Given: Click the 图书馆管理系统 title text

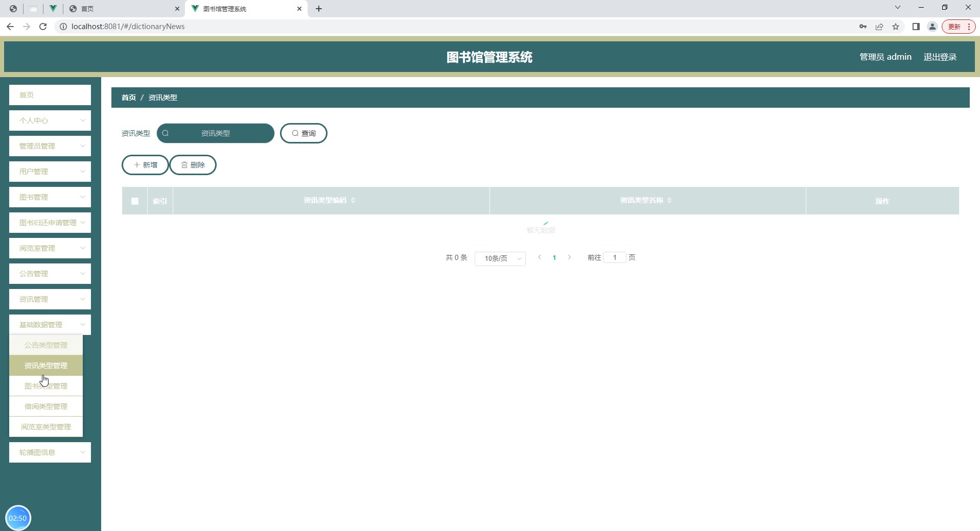Looking at the screenshot, I should [489, 57].
